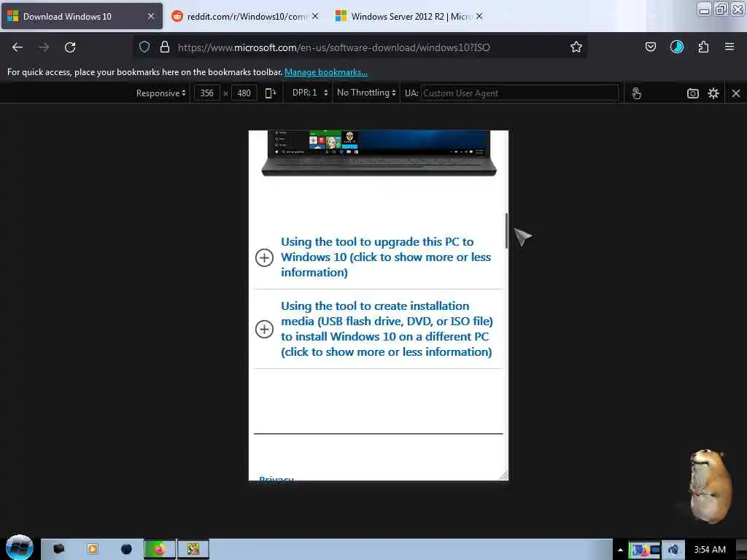This screenshot has width=747, height=560.
Task: Click the dark round taskbar icon
Action: pos(126,549)
